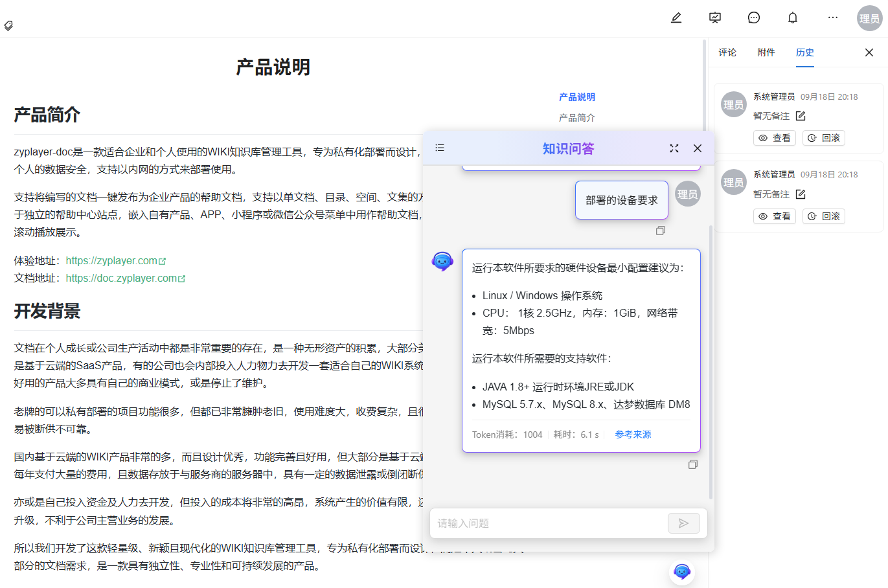Rollback to the second history version
This screenshot has height=588, width=888.
[824, 216]
